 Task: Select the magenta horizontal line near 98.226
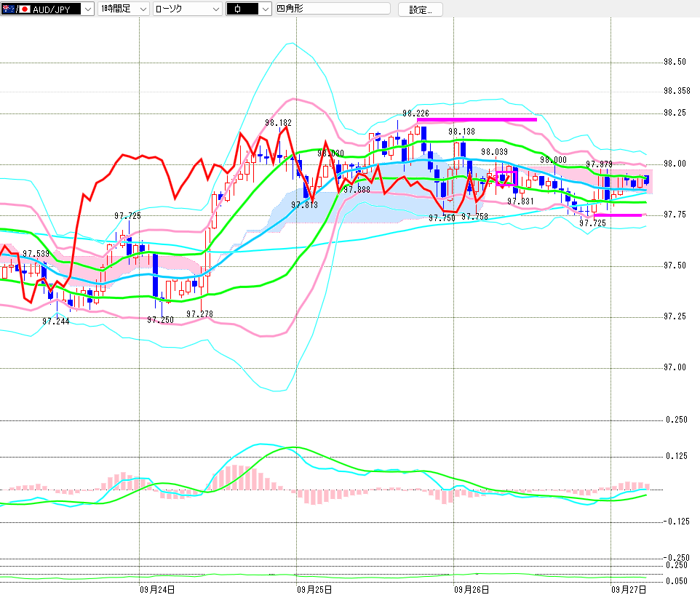pos(477,119)
